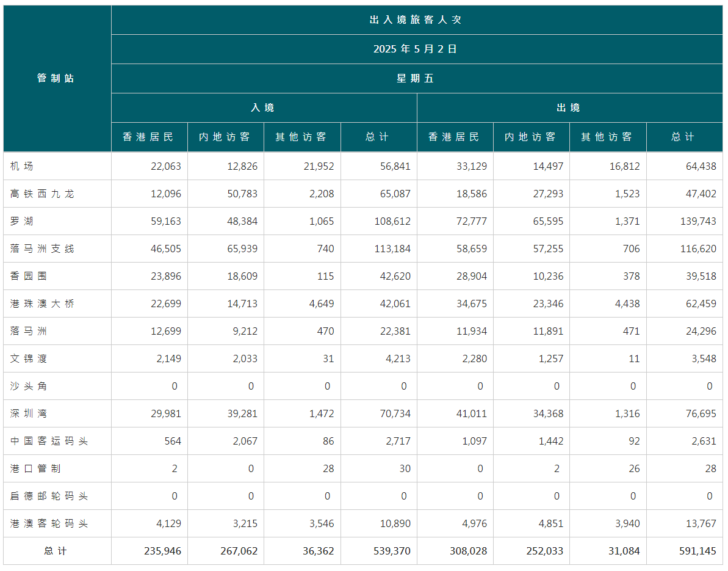
Task: Open the 深圳湾 control point link
Action: (x=29, y=413)
